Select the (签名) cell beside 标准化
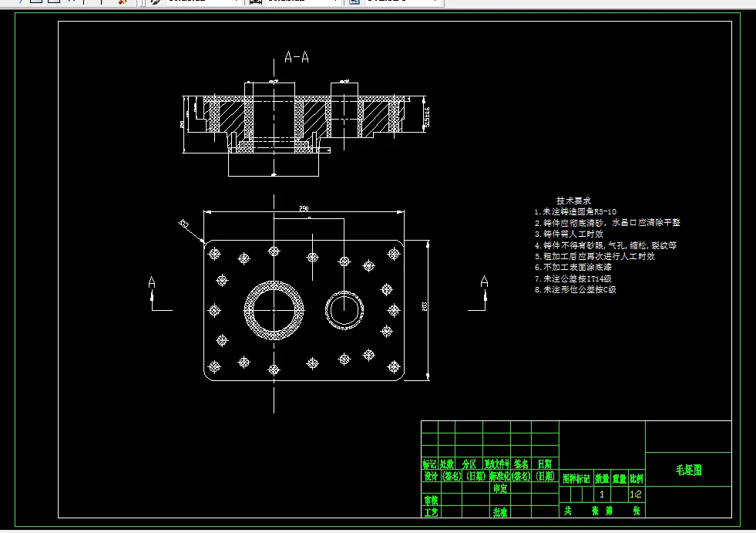756x533 pixels. pos(521,476)
